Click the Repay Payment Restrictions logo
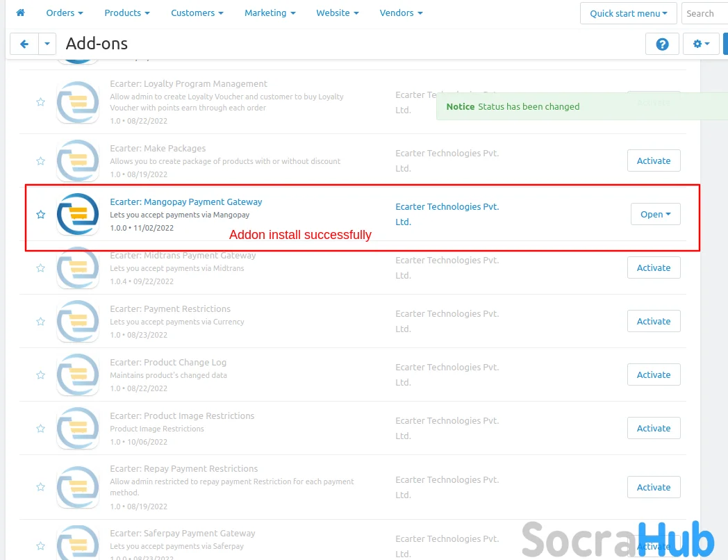 tap(78, 486)
